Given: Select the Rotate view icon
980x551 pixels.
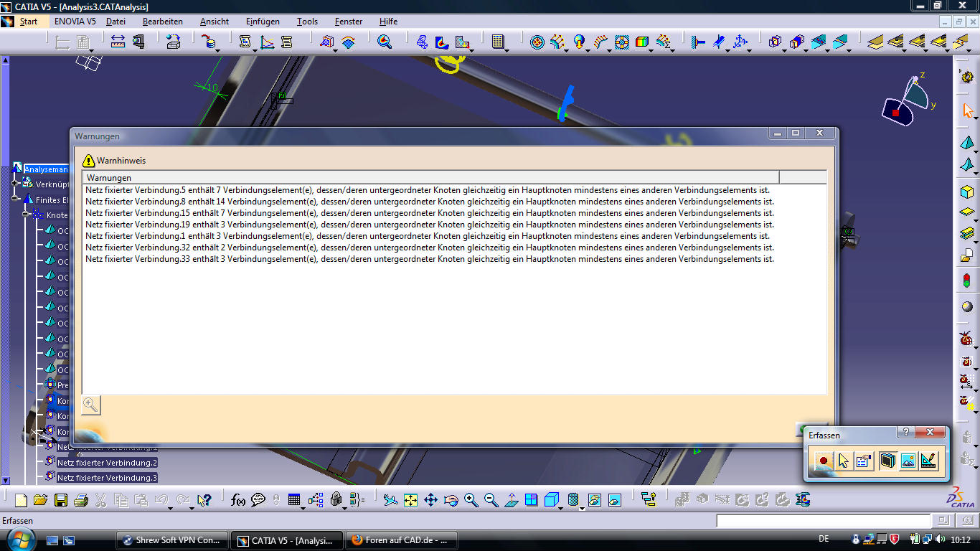Looking at the screenshot, I should coord(451,500).
